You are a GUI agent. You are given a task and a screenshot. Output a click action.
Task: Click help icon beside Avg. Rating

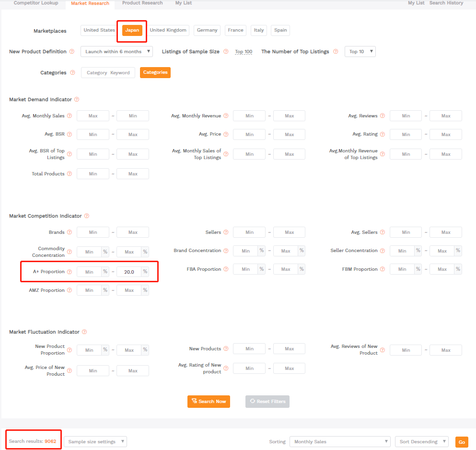(383, 134)
